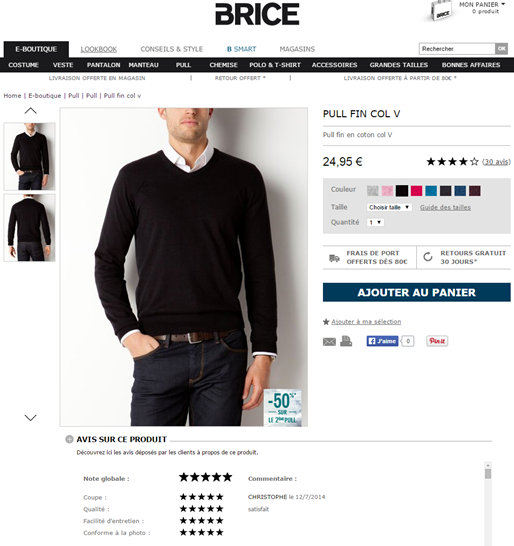Expand the Avis sur ce produit section
The width and height of the screenshot is (514, 546).
pyautogui.click(x=69, y=439)
